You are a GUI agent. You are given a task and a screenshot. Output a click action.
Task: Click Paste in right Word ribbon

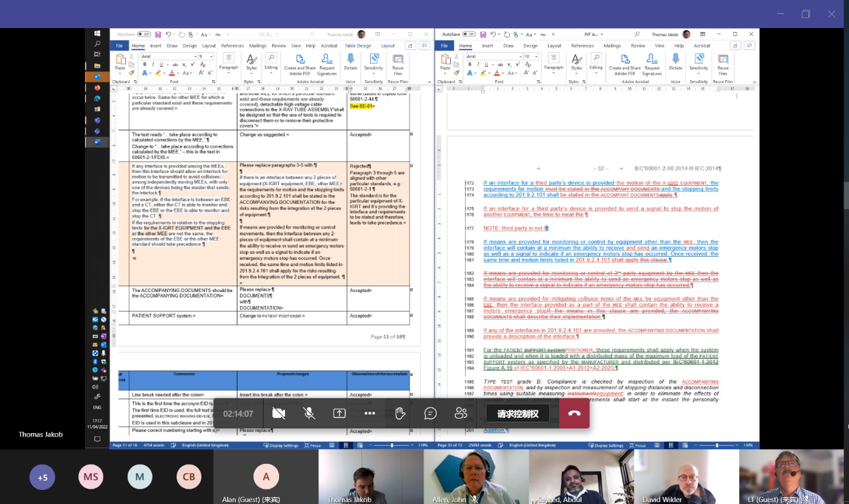[445, 63]
